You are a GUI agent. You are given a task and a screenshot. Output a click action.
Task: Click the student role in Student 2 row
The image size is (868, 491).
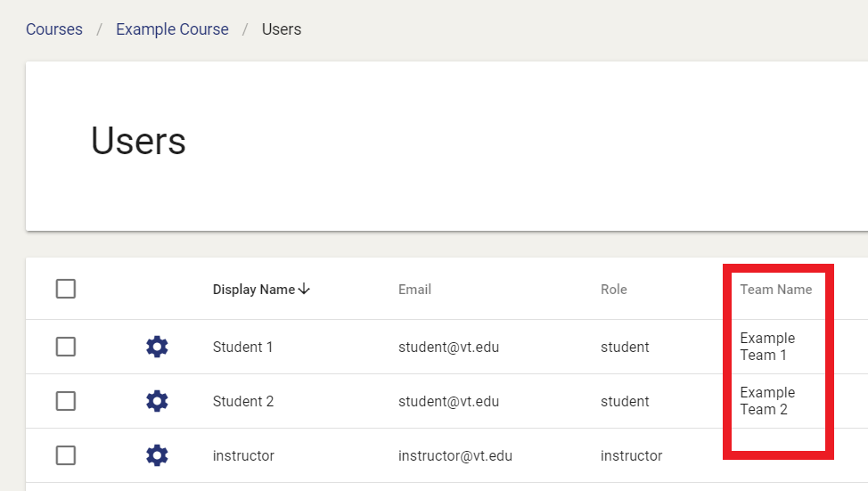pyautogui.click(x=625, y=401)
